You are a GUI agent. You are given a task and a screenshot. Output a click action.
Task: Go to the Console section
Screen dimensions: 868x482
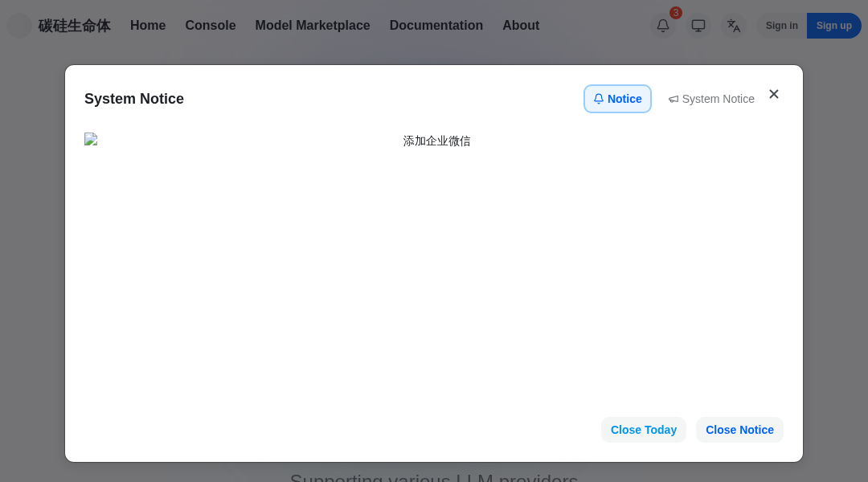211,26
